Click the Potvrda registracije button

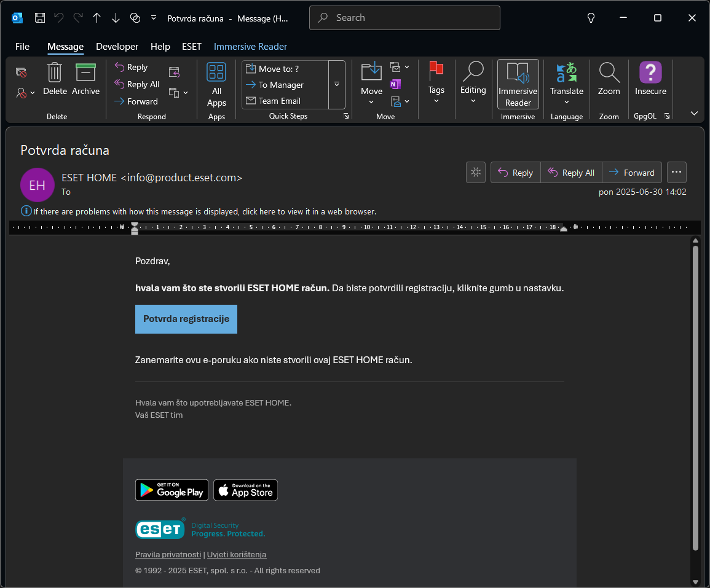tap(186, 319)
